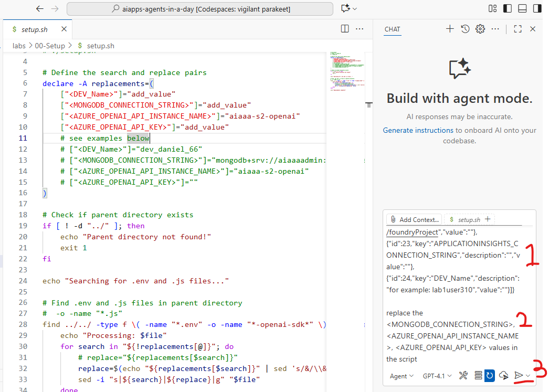
Task: Click the Add Context button
Action: (414, 219)
